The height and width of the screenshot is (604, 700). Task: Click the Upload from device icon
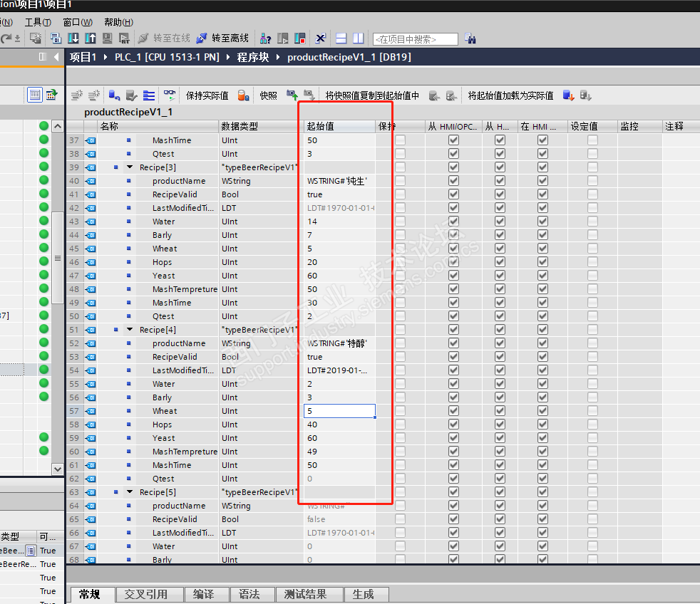click(x=91, y=38)
